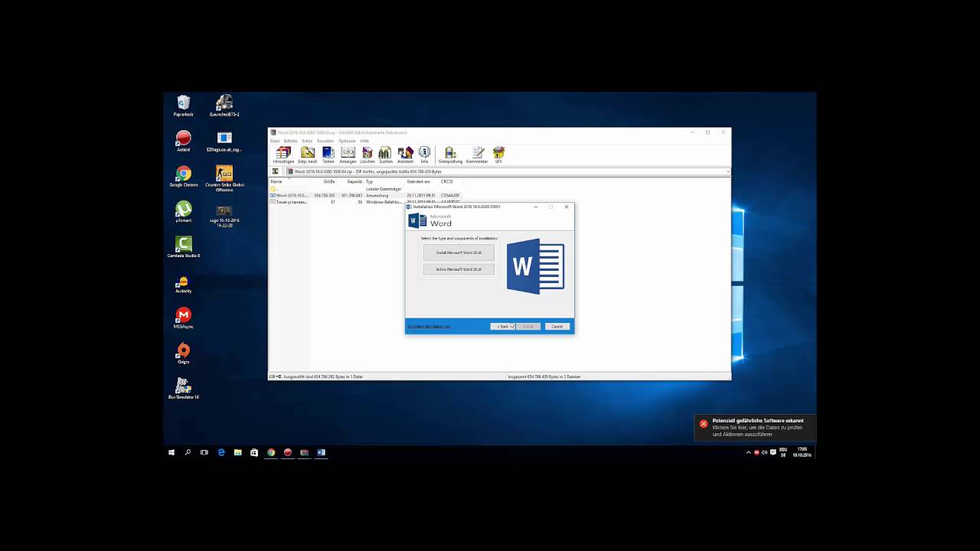Select the Google Chrome desktop icon
This screenshot has height=551, width=980.
(x=184, y=176)
